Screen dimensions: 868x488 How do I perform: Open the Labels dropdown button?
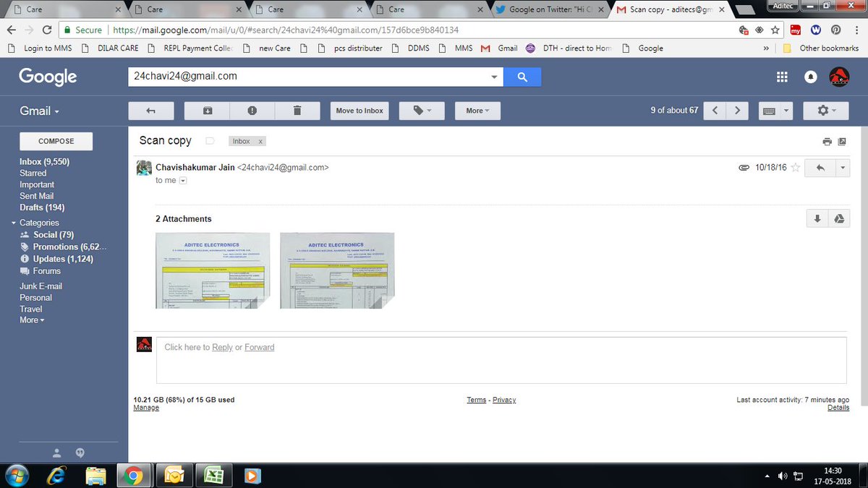[x=422, y=111]
